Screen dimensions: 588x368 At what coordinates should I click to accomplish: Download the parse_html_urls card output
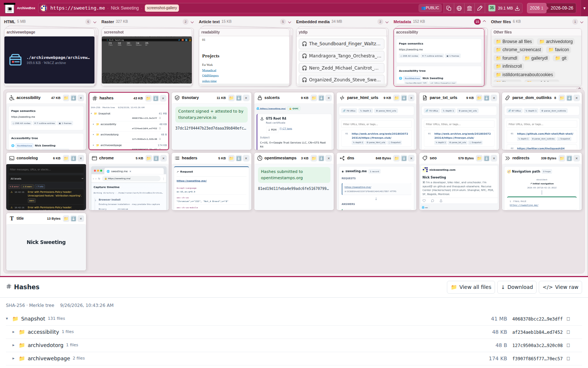(x=404, y=98)
